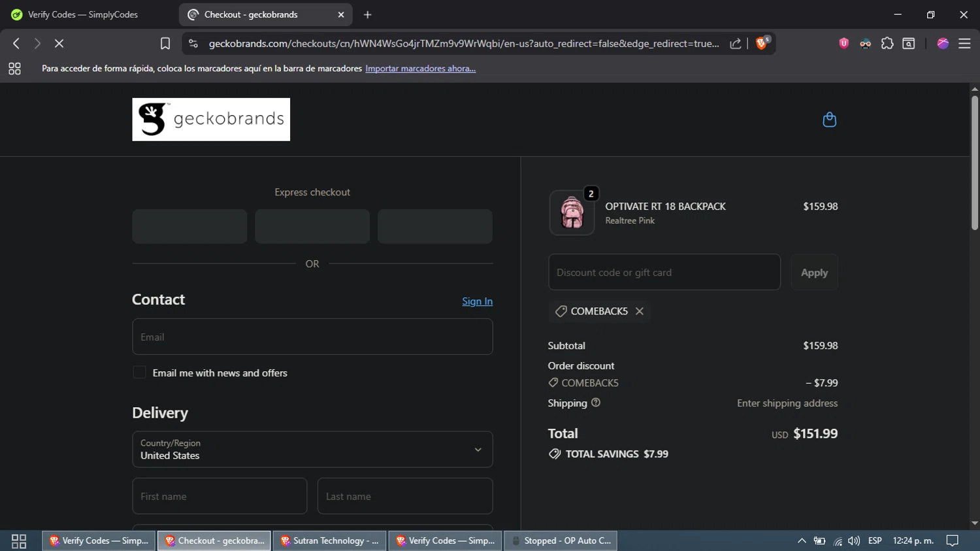Viewport: 980px width, 551px height.
Task: Show hidden system tray icons
Action: coord(802,541)
